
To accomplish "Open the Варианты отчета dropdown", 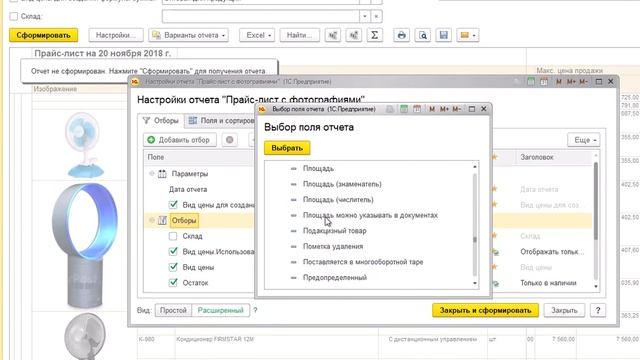I will click(x=189, y=35).
